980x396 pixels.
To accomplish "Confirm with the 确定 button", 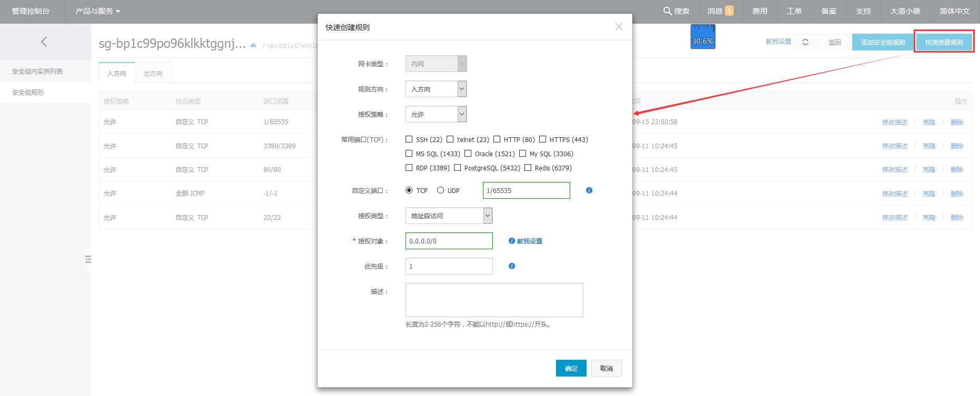I will (571, 368).
